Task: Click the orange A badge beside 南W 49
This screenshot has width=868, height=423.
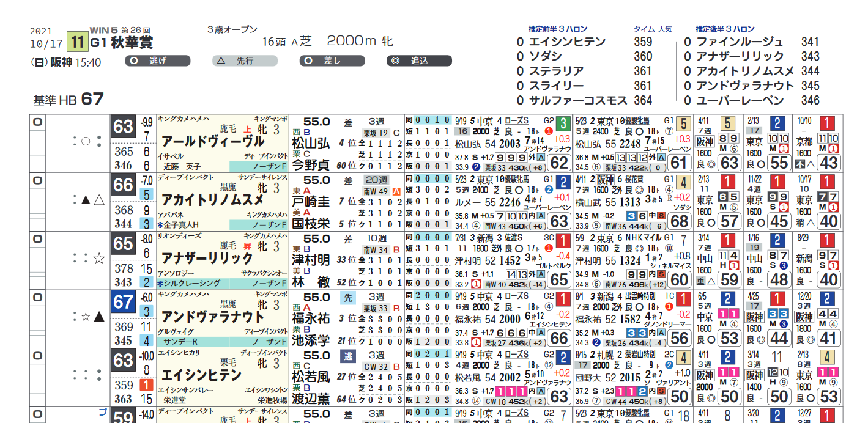Action: pos(396,191)
